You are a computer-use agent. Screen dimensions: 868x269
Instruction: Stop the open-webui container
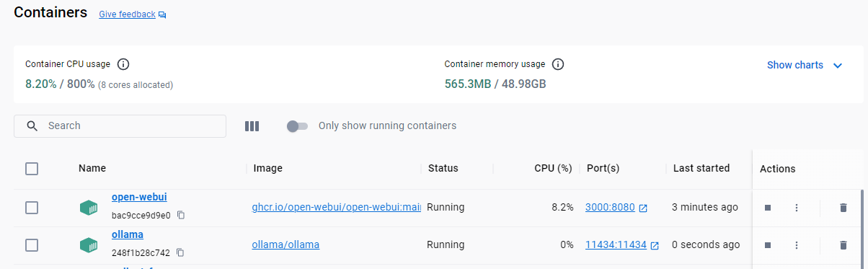click(768, 208)
